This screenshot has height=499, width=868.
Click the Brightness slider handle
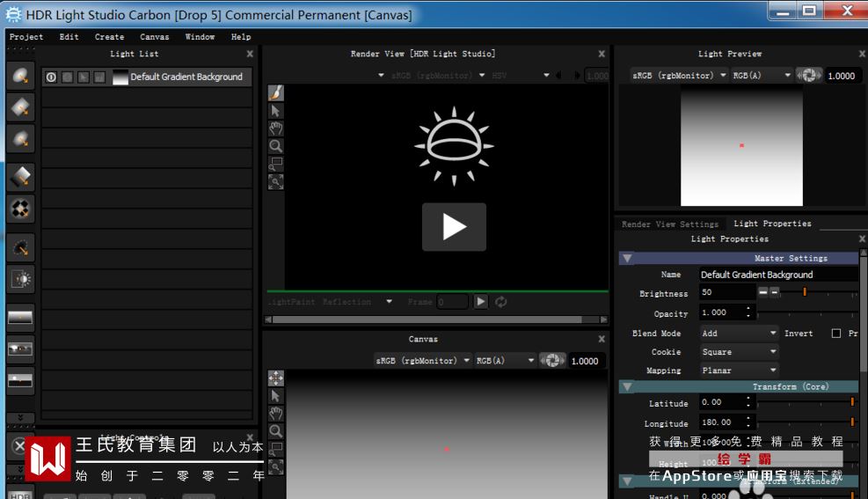tap(805, 292)
